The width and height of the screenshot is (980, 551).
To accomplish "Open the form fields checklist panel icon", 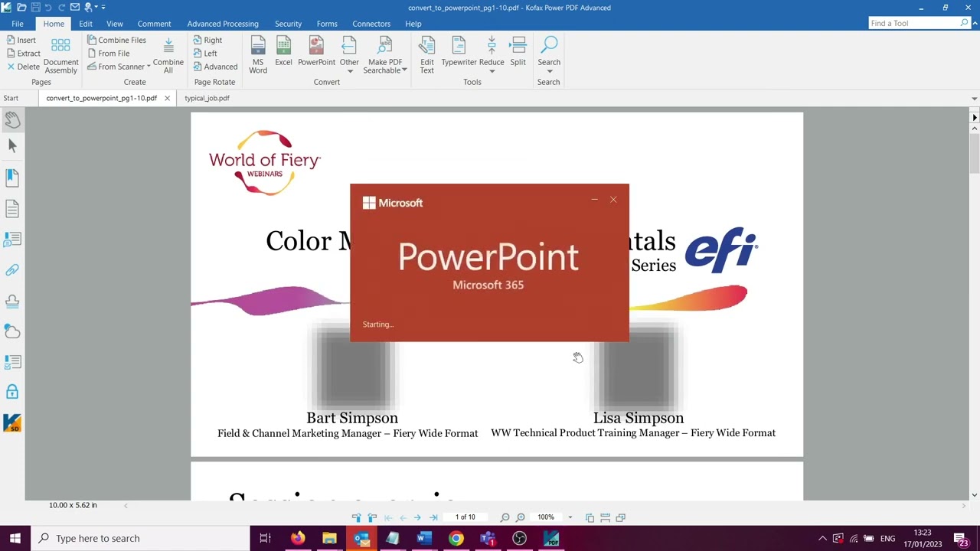I will pyautogui.click(x=12, y=362).
